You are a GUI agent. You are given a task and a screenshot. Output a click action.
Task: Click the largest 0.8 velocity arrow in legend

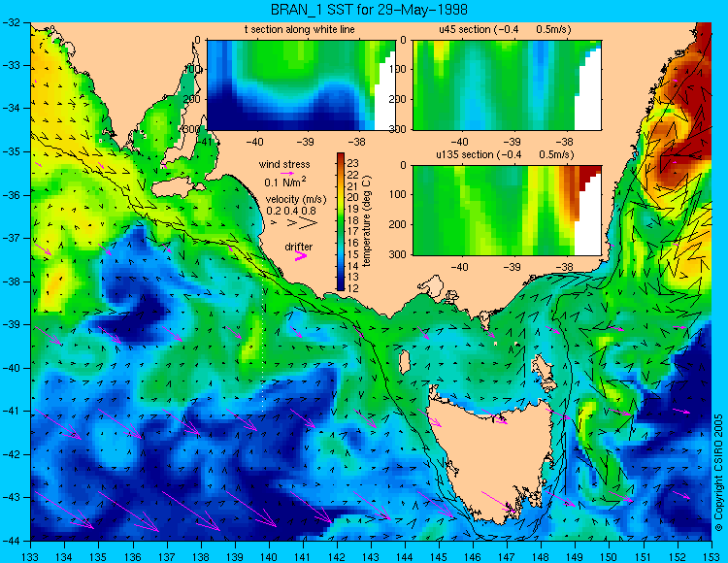[x=309, y=223]
